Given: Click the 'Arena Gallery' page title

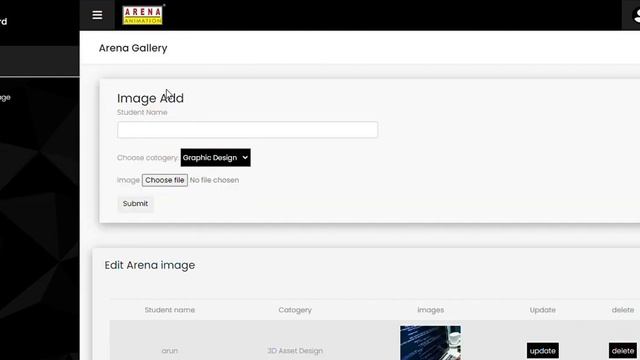Looking at the screenshot, I should click(x=133, y=48).
